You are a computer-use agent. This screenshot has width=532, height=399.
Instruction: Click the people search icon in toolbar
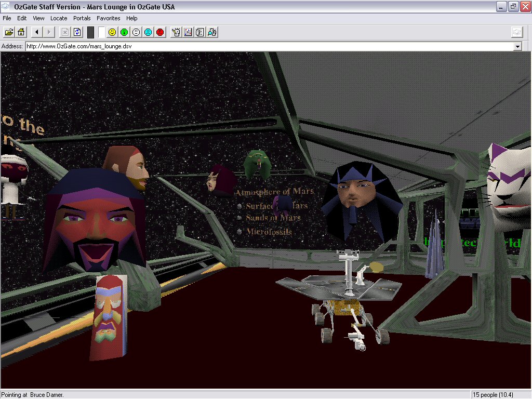(x=212, y=32)
